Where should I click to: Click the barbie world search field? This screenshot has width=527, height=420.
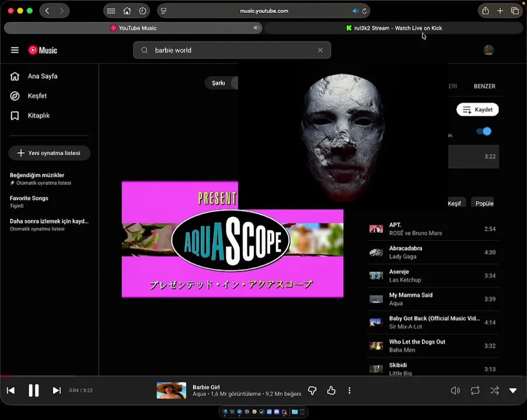click(232, 50)
